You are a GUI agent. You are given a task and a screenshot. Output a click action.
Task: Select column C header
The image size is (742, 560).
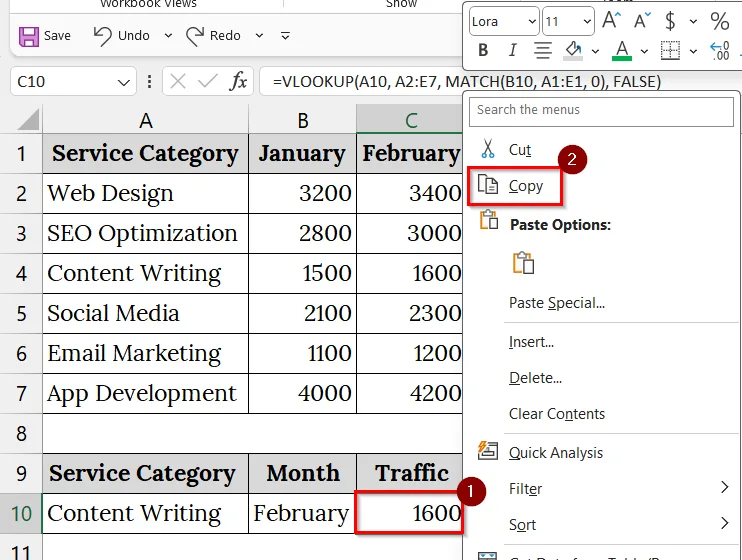pos(410,120)
